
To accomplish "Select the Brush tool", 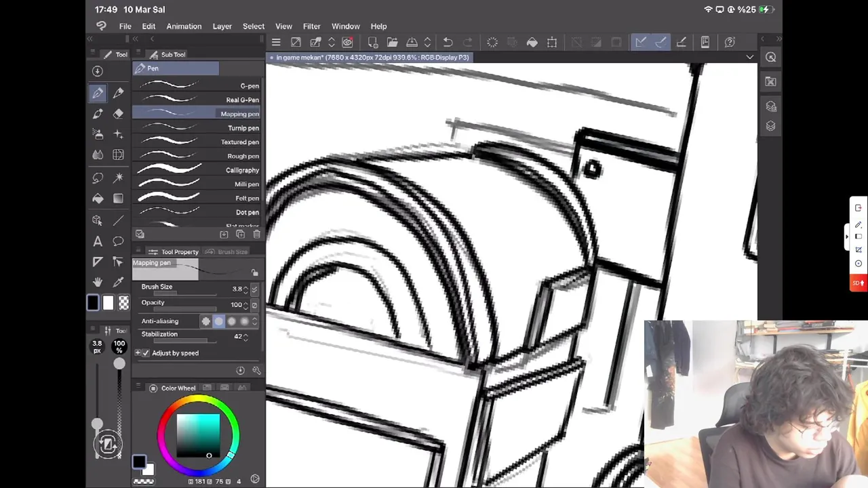I will tap(98, 114).
